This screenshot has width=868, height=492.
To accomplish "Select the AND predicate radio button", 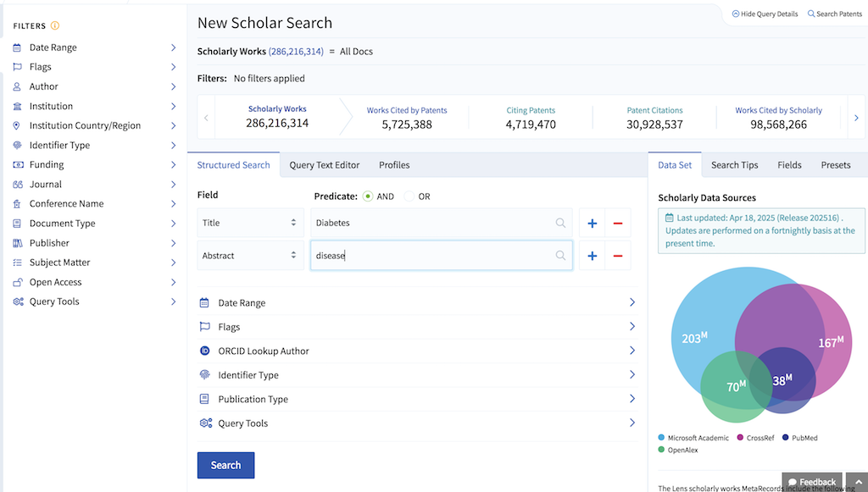I will coord(368,196).
